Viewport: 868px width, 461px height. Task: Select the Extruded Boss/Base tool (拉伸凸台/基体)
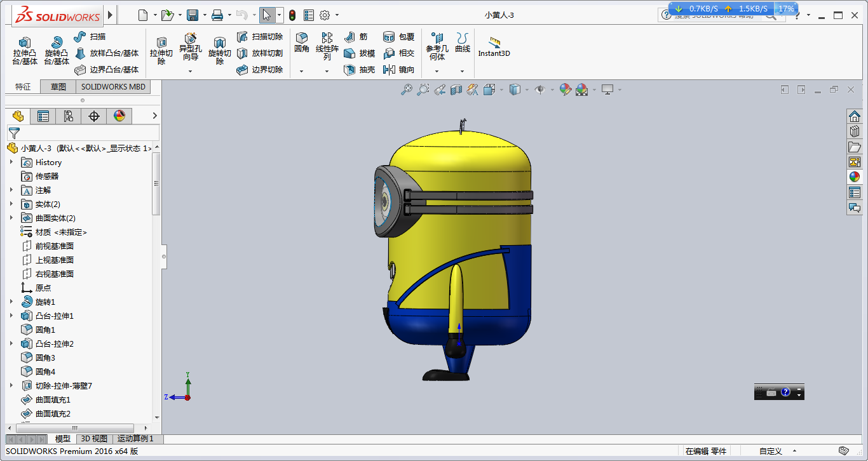25,51
